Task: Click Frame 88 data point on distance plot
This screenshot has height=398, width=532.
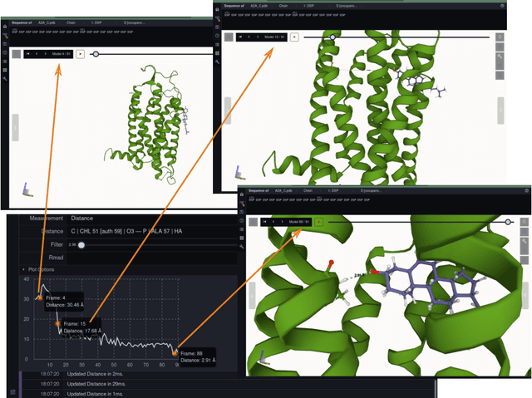Action: 175,353
